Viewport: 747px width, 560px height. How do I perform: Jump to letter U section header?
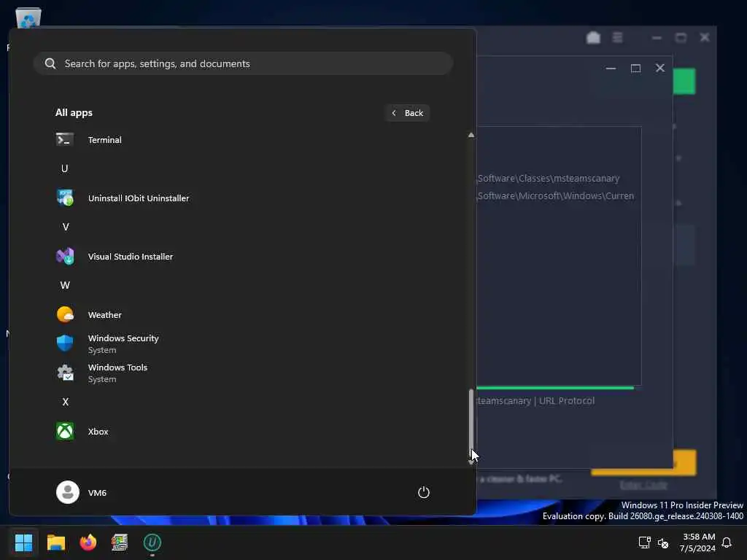pyautogui.click(x=65, y=168)
